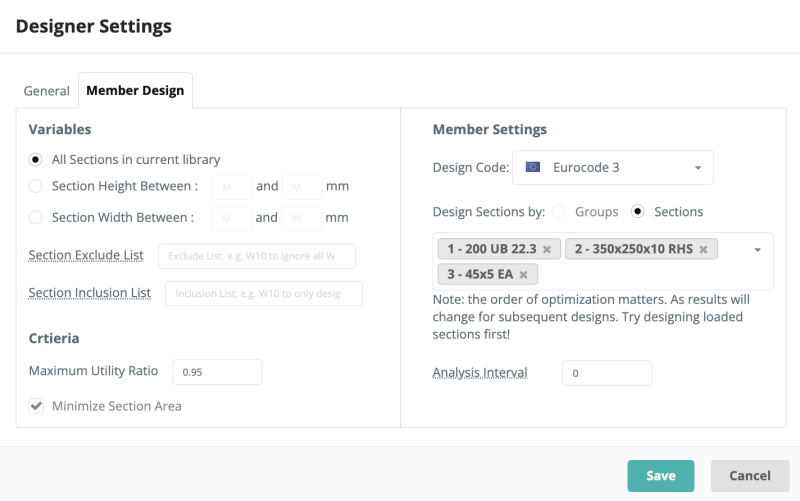This screenshot has width=800, height=501.
Task: Expand the sections multi-select dropdown arrow
Action: point(757,249)
